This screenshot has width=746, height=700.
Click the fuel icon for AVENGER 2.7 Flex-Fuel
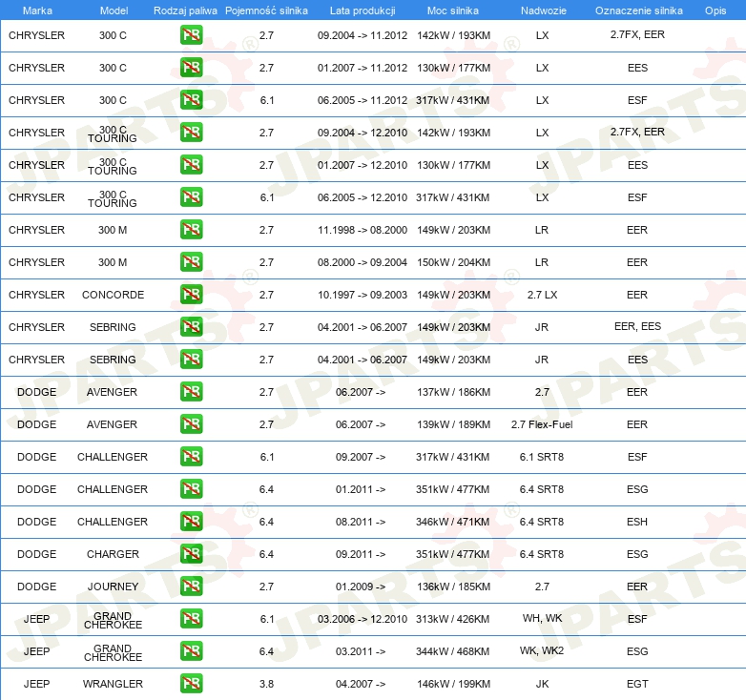tap(191, 423)
